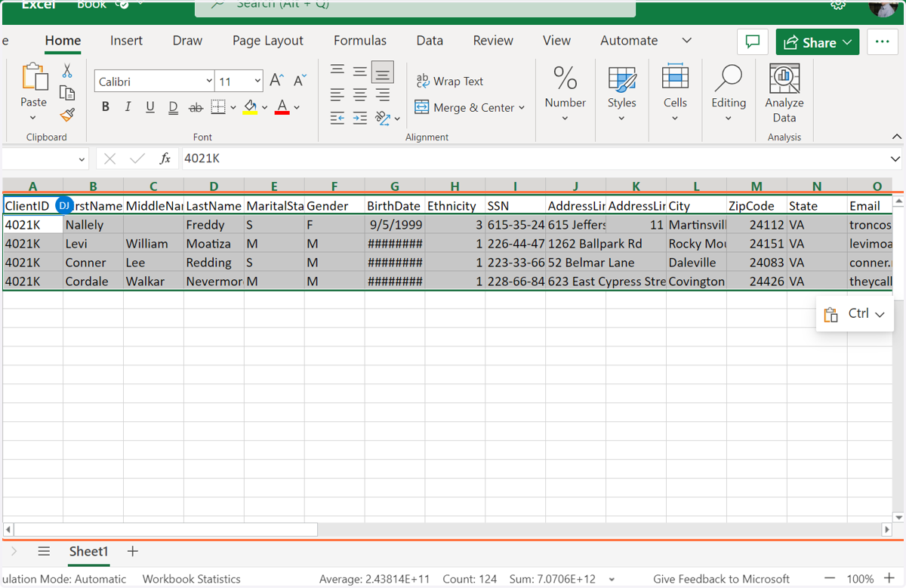Zoom in with the plus button
This screenshot has width=906, height=588.
(x=888, y=579)
